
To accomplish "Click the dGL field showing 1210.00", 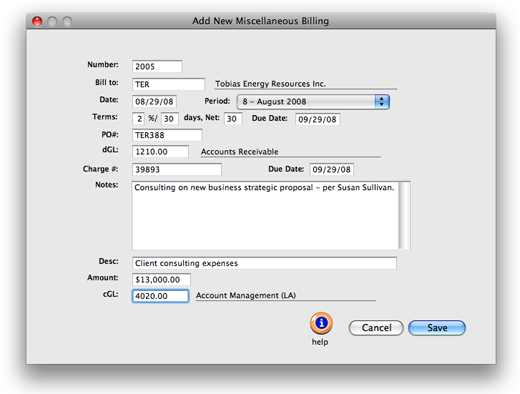I will 160,152.
